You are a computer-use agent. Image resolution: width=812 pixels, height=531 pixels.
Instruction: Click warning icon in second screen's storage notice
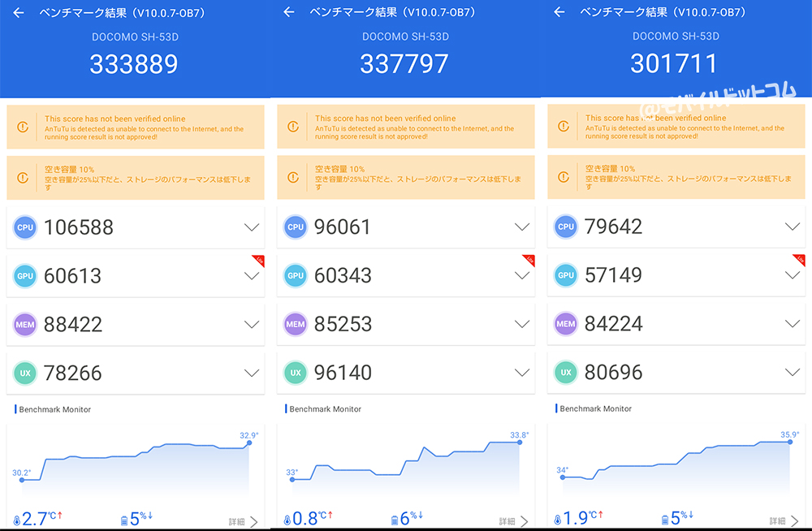pos(293,177)
